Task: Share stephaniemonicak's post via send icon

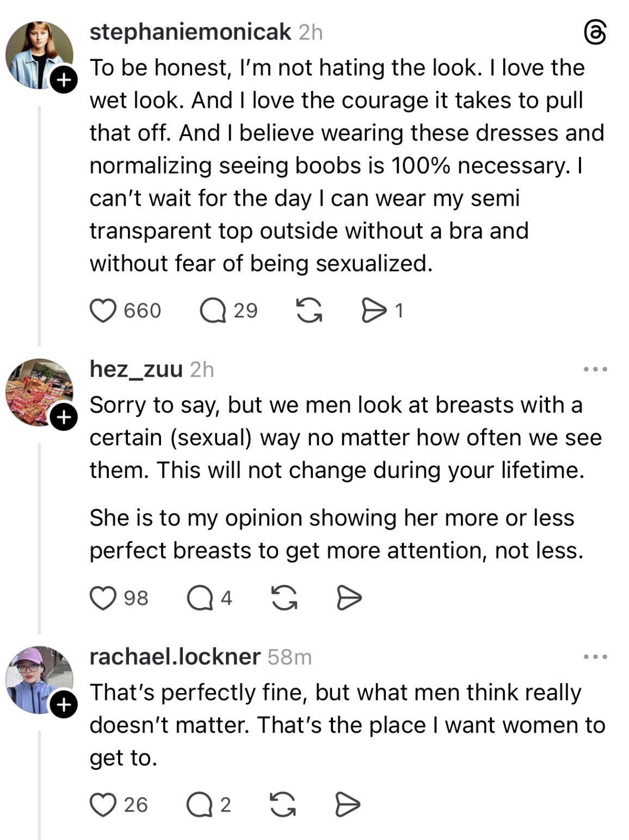Action: click(374, 311)
